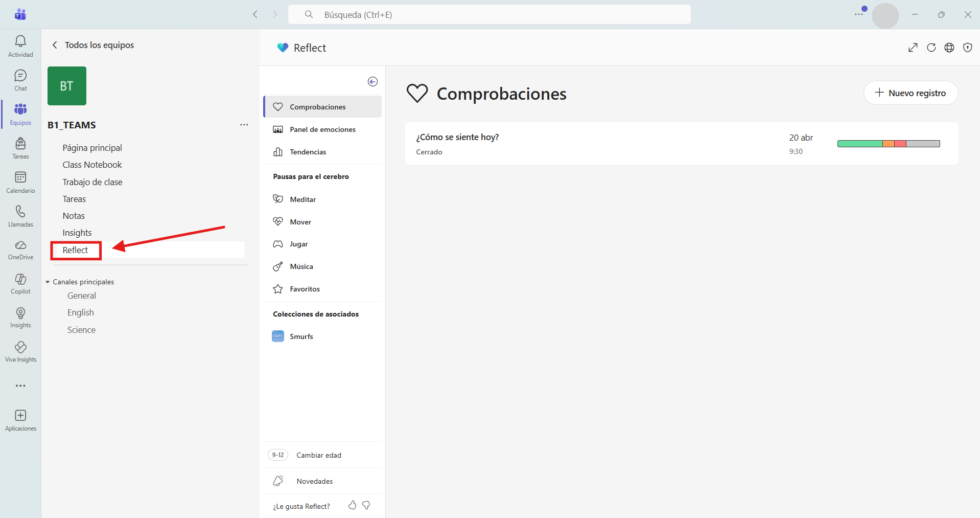Give thumbs down for Reflect
This screenshot has width=980, height=518.
366,505
